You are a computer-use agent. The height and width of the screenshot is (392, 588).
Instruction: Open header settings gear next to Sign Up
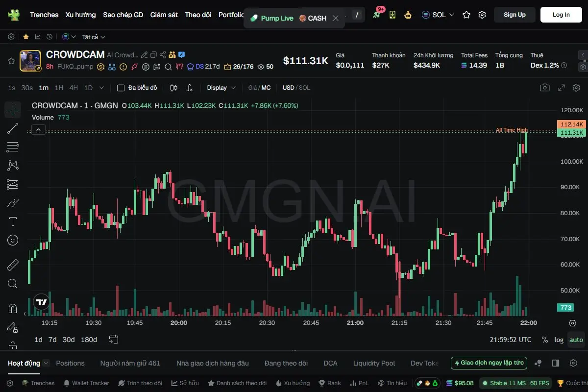click(x=482, y=15)
